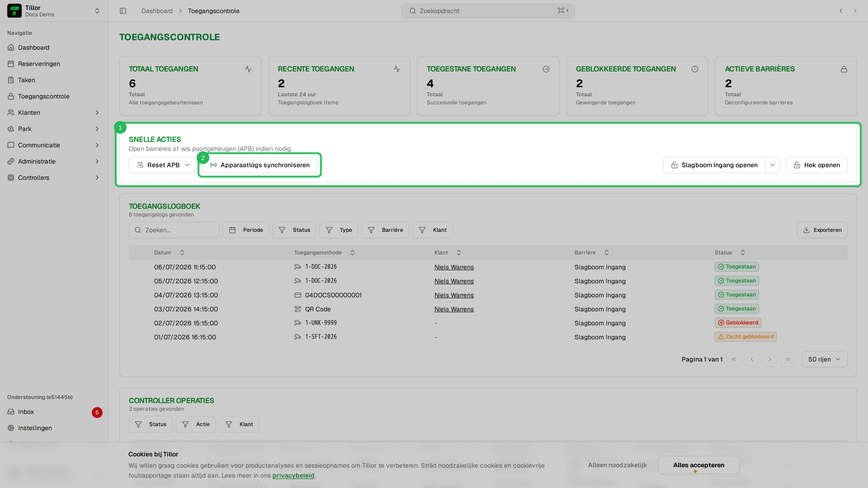Expand the Klanten menu chevron

97,113
